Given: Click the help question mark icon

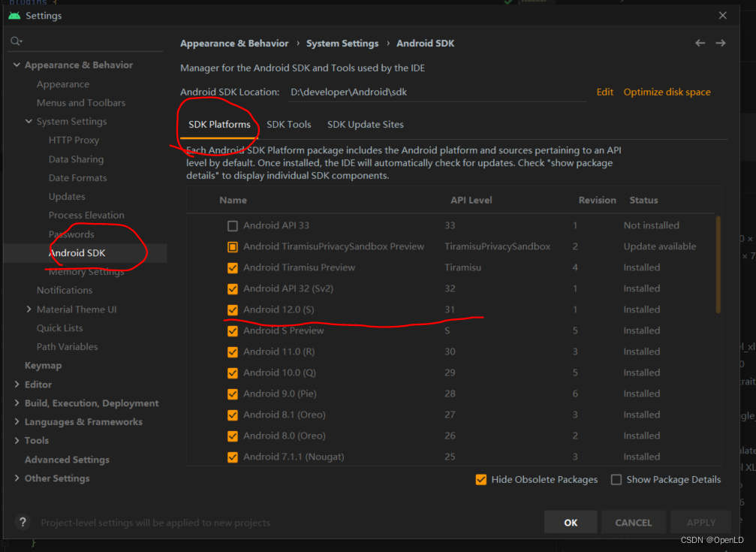Looking at the screenshot, I should [23, 523].
